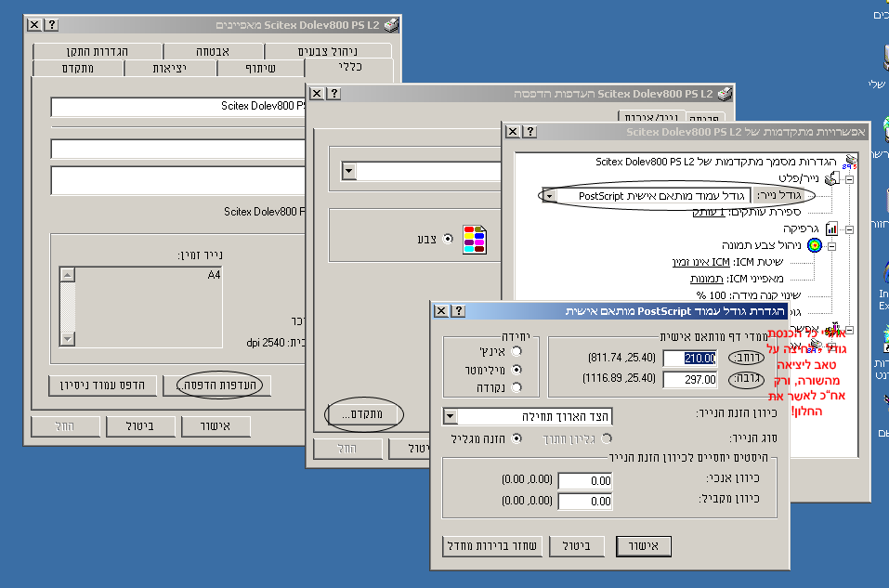Click ביטול in the מאפיינים window
The height and width of the screenshot is (588, 889).
[140, 426]
